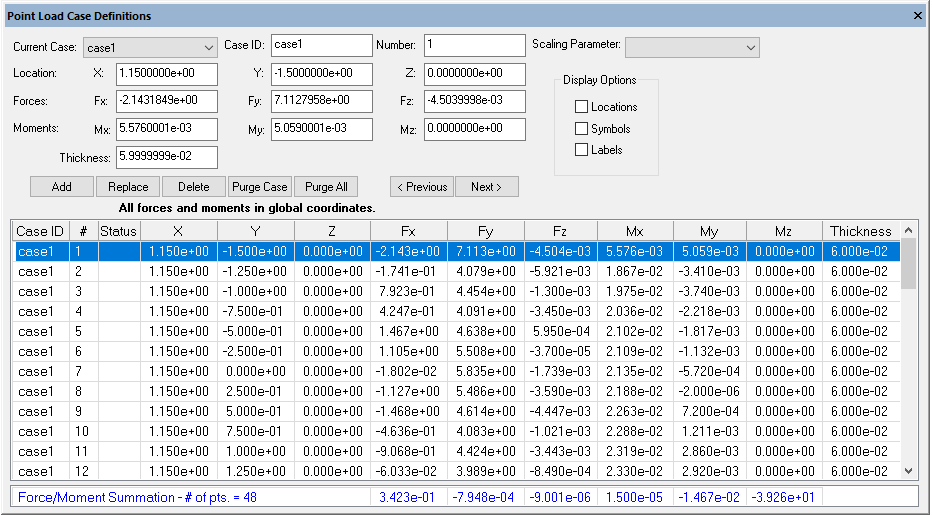The image size is (932, 515).
Task: Click the Thickness column header
Action: click(860, 231)
